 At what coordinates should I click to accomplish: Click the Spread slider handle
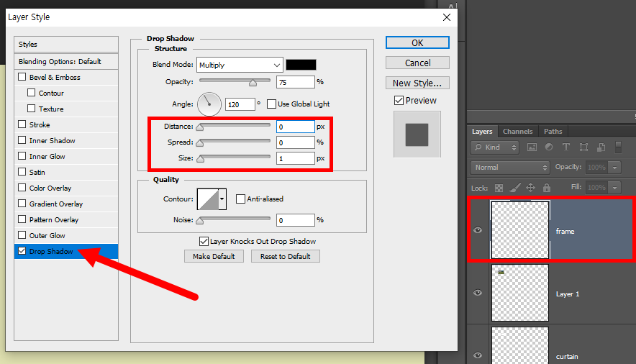[x=199, y=143]
